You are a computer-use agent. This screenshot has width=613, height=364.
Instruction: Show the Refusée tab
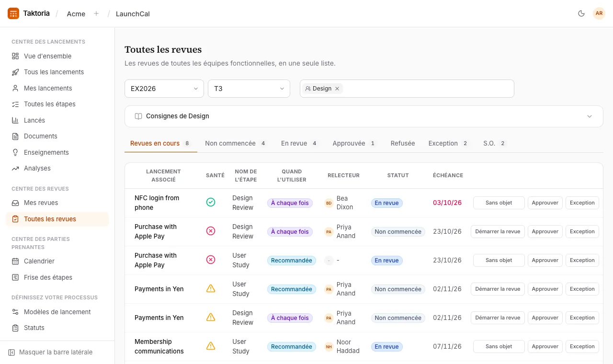click(x=403, y=143)
